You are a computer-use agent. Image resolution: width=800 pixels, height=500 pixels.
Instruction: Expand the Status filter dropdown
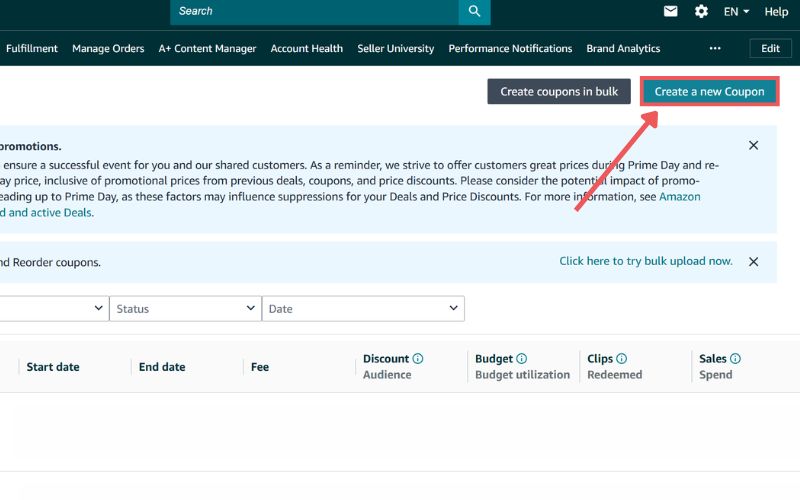(185, 309)
